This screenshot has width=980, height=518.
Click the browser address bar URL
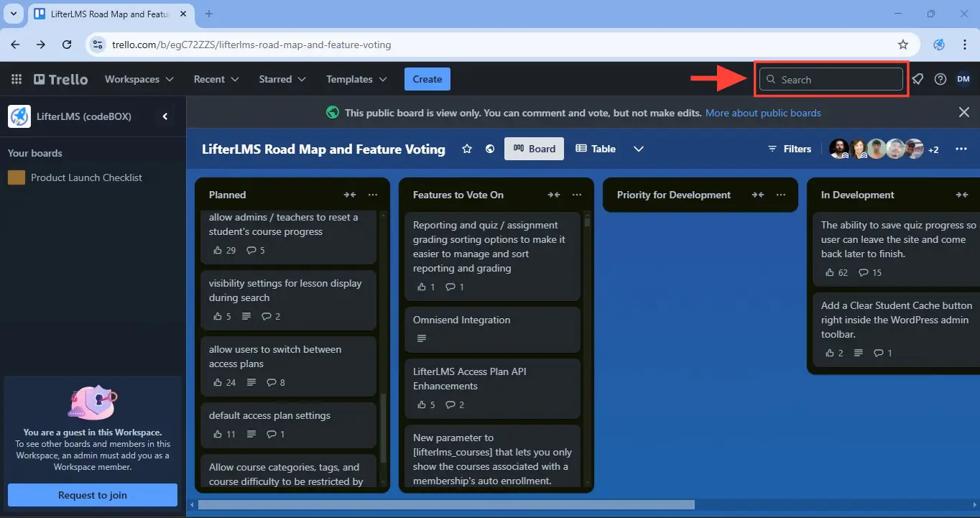(x=251, y=45)
